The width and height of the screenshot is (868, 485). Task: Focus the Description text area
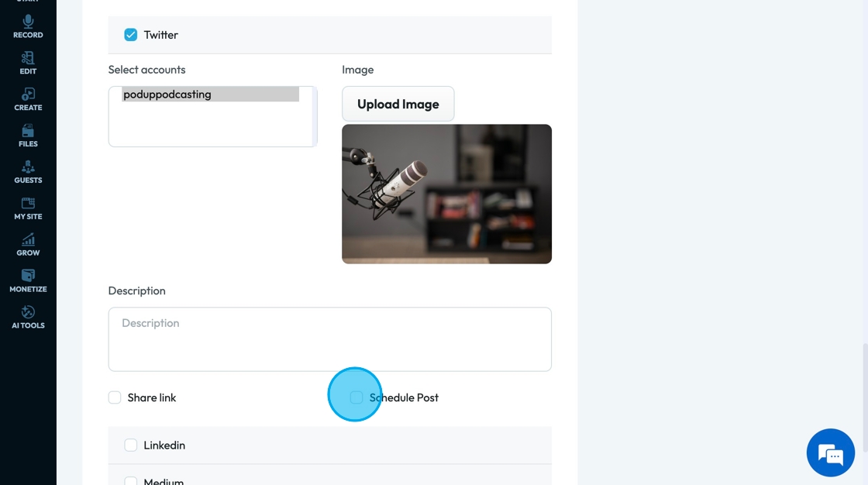(x=330, y=339)
